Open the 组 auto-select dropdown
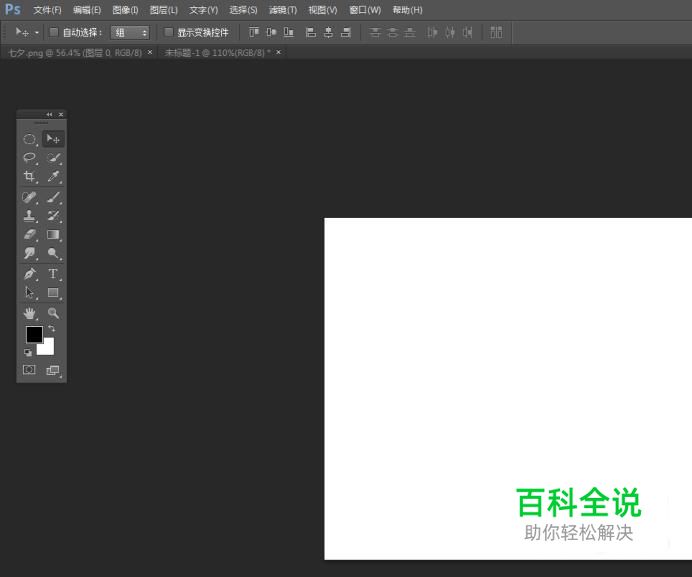This screenshot has width=692, height=577. pos(130,32)
